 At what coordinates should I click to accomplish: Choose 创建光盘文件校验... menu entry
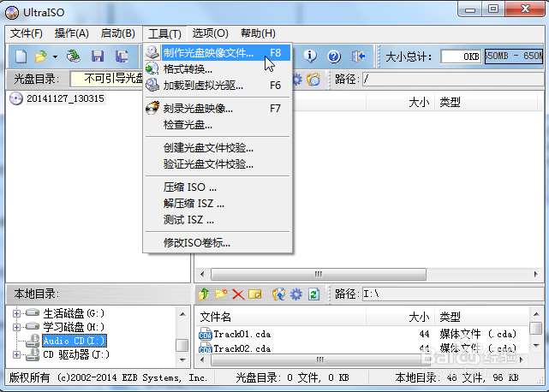pos(217,148)
